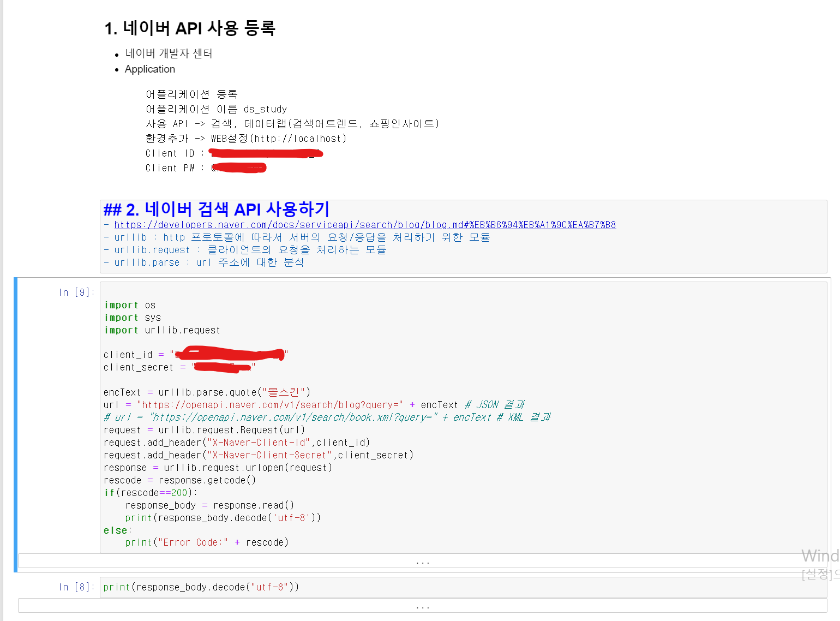Place cursor on 'import os' line
The width and height of the screenshot is (840, 621).
click(130, 305)
